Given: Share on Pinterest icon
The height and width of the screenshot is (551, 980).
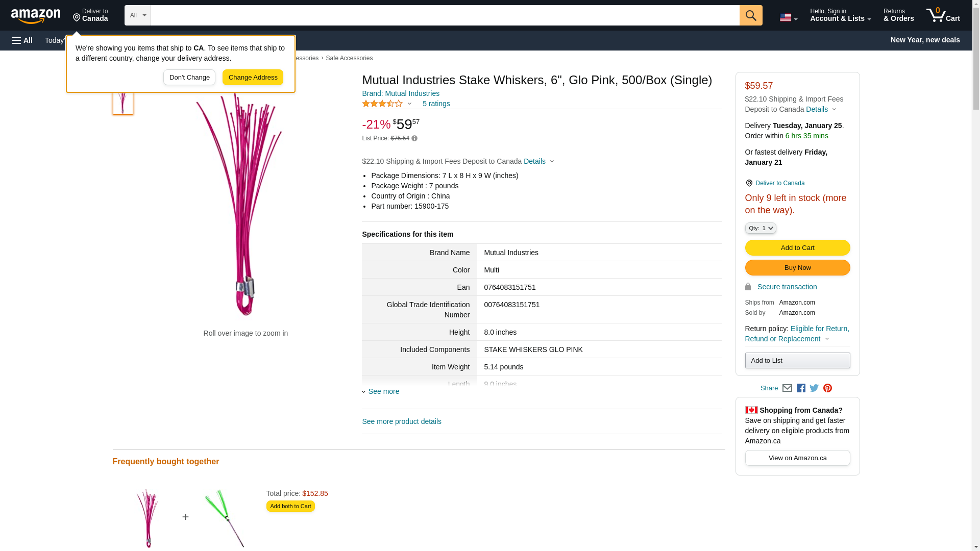Looking at the screenshot, I should [x=827, y=388].
